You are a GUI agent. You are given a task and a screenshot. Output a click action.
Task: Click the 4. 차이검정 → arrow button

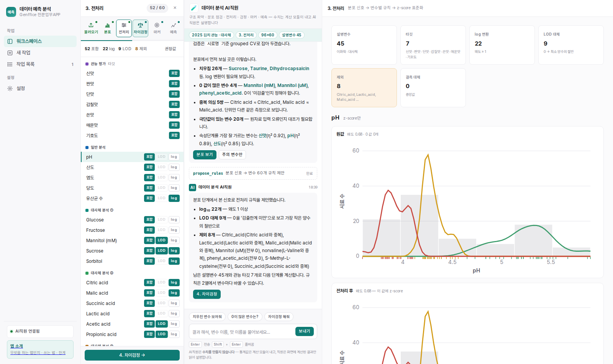pyautogui.click(x=132, y=355)
